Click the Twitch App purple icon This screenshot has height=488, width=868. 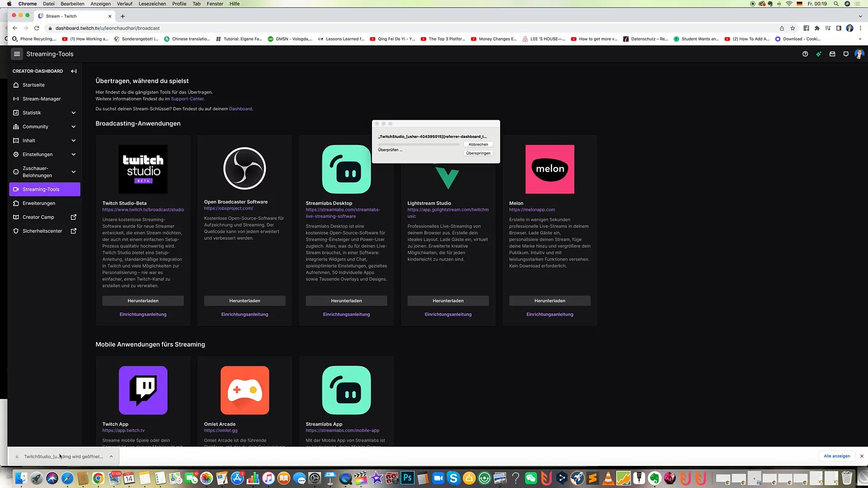[143, 390]
